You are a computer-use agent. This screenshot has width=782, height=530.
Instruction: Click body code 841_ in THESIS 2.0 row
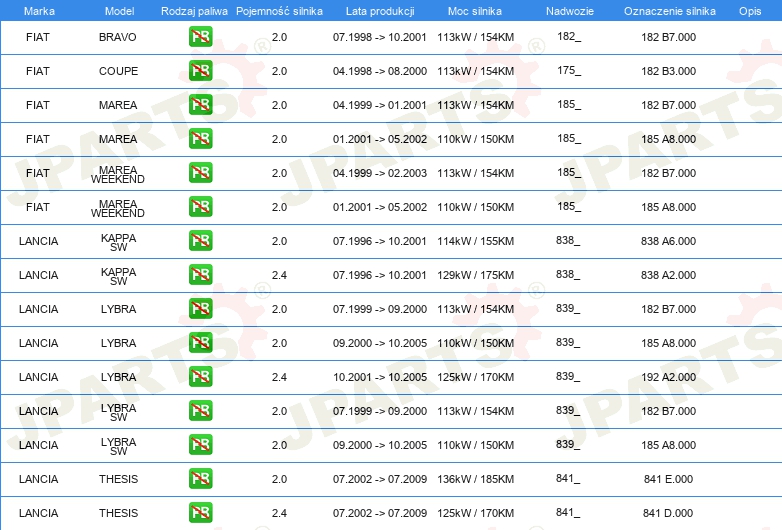(x=568, y=478)
